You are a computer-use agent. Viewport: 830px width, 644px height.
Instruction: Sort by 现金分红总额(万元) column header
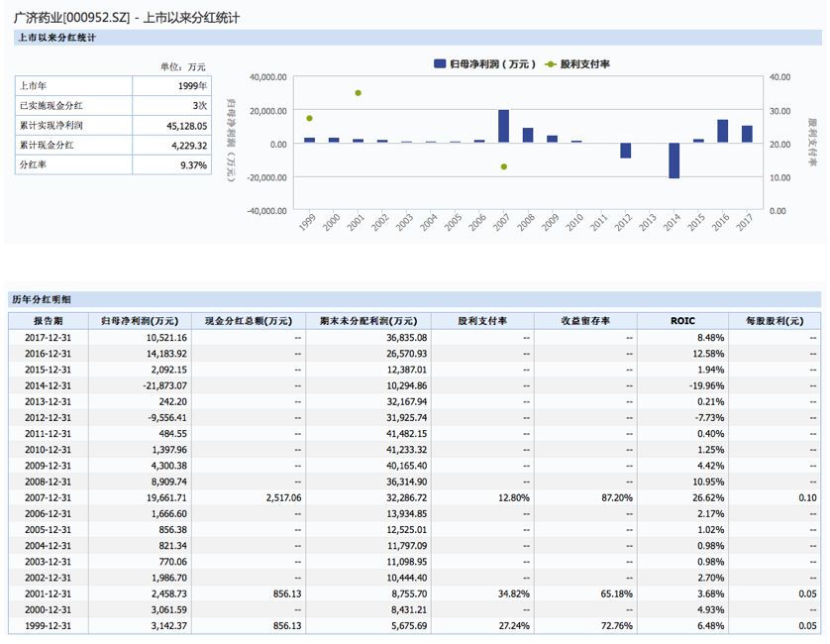249,321
